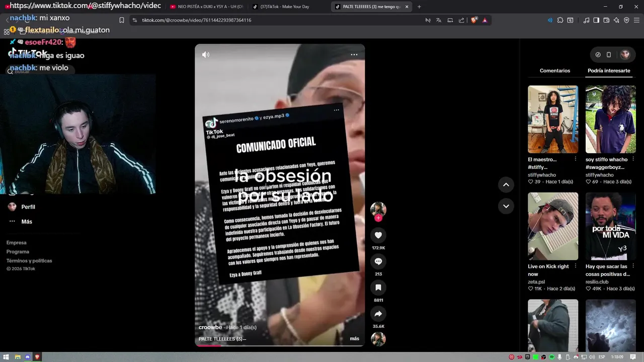Go to previous video with up arrow
This screenshot has width=644, height=362.
[506, 185]
